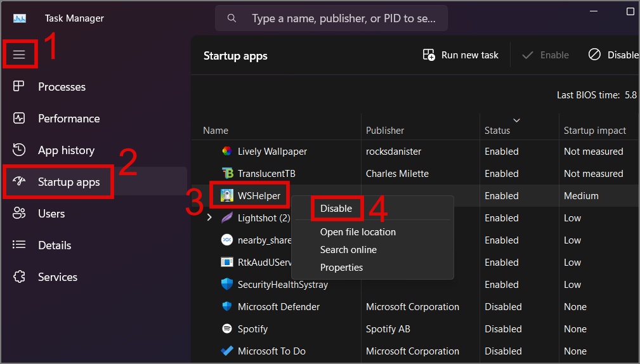Select the Microsoft Defender row name
Screen dimensions: 640x364
(x=279, y=306)
